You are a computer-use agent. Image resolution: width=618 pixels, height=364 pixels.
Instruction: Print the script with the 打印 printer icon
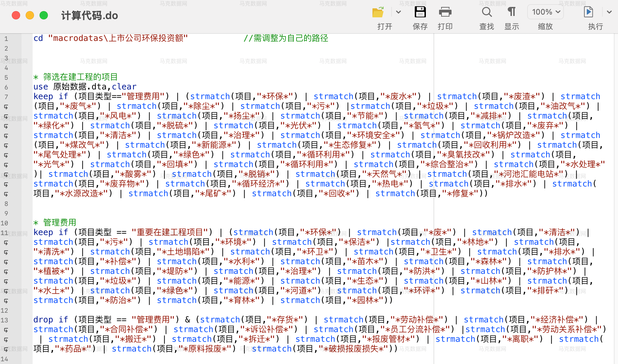point(445,12)
